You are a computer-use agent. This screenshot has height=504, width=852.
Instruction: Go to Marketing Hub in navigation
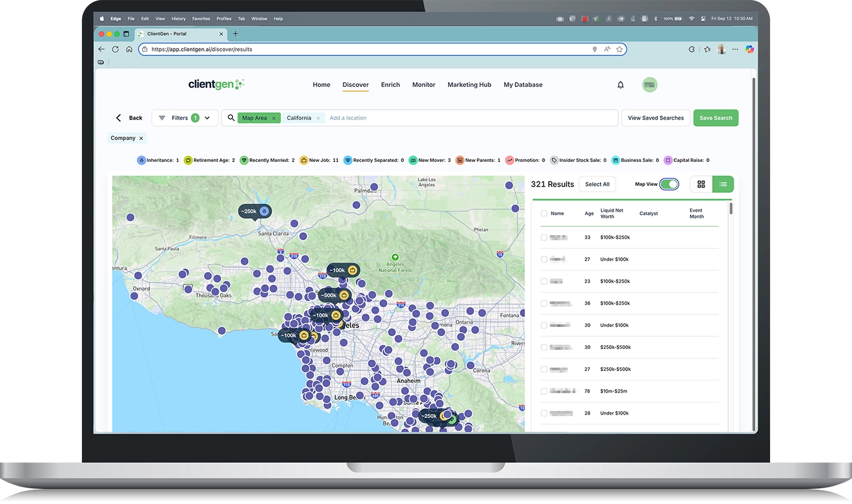[469, 85]
